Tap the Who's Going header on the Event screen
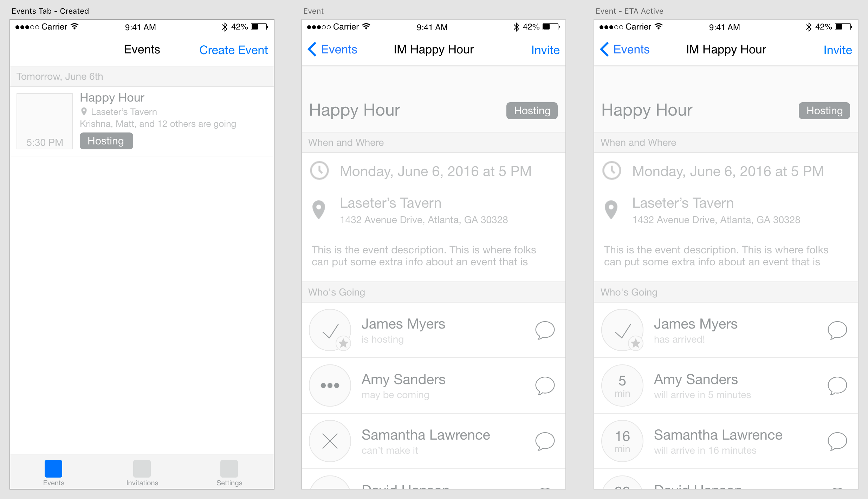868x499 pixels. coord(434,292)
